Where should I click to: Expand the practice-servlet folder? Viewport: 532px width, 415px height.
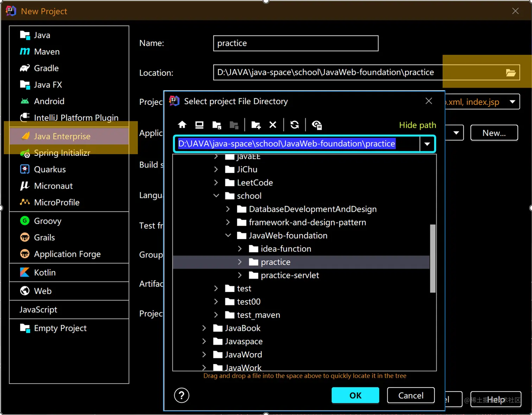click(240, 275)
